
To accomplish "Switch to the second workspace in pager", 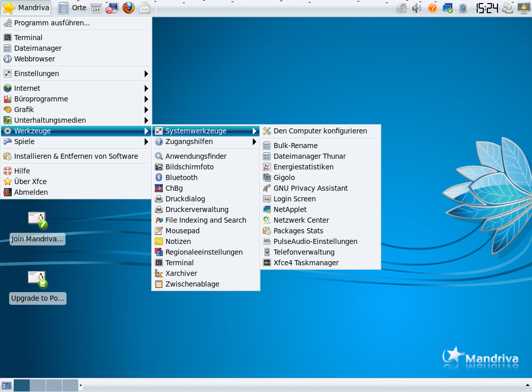I will pos(38,385).
